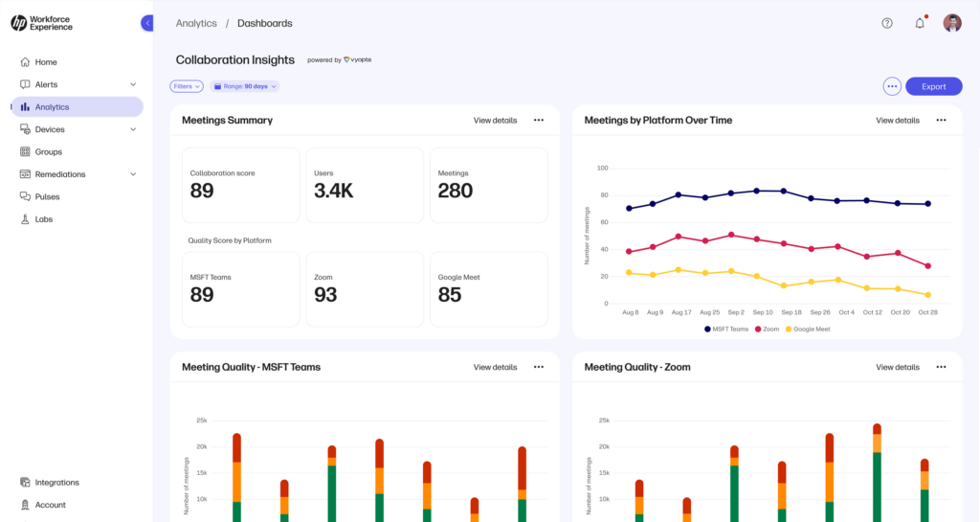
Task: Expand the Devices menu chevron
Action: (133, 129)
